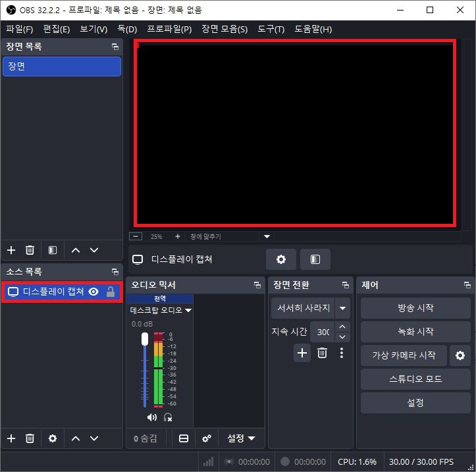476x472 pixels.
Task: Open 서서히 사라지 transition dropdown
Action: click(x=343, y=308)
